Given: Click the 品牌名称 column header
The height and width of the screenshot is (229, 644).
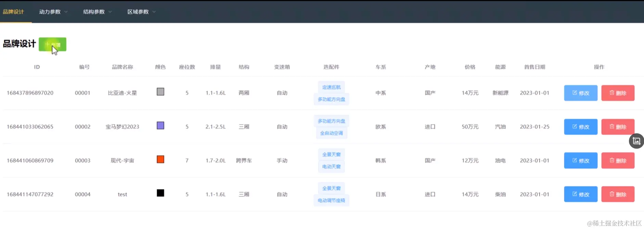Looking at the screenshot, I should [x=123, y=67].
